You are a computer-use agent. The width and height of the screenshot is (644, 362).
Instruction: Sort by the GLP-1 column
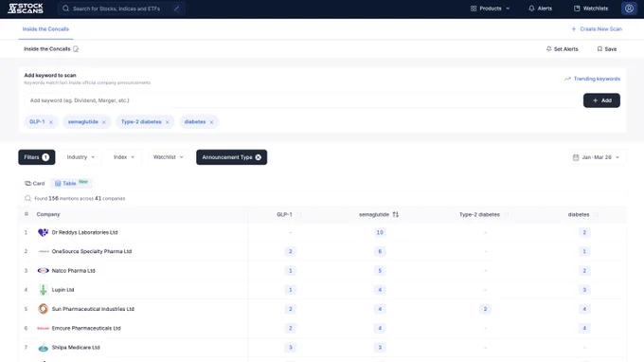(299, 214)
